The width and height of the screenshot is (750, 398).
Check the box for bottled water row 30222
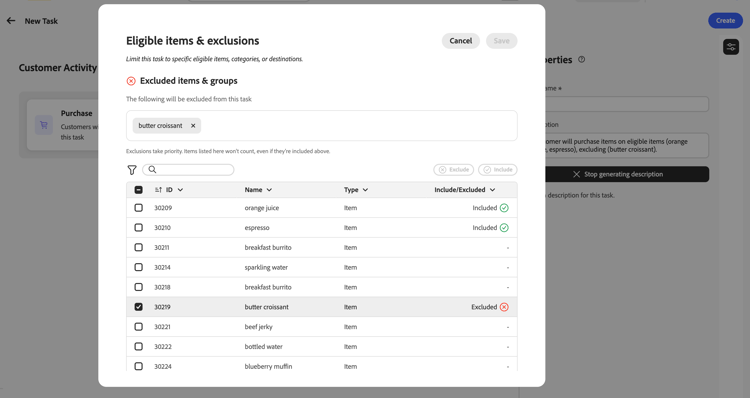click(x=139, y=347)
